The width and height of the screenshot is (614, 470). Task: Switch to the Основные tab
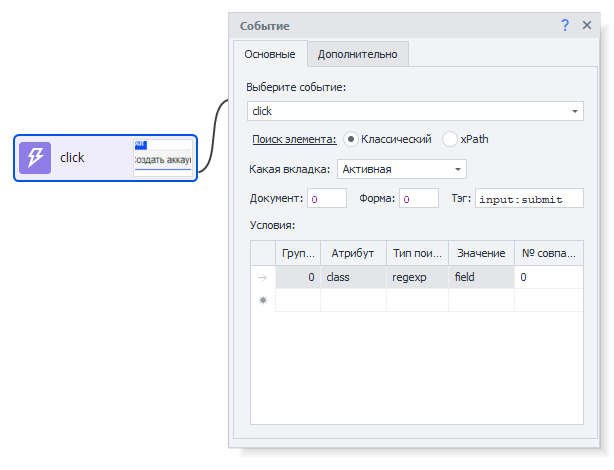pyautogui.click(x=269, y=54)
